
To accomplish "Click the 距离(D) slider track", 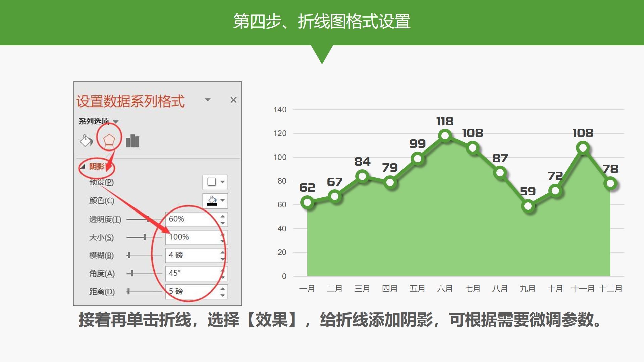I will click(144, 292).
